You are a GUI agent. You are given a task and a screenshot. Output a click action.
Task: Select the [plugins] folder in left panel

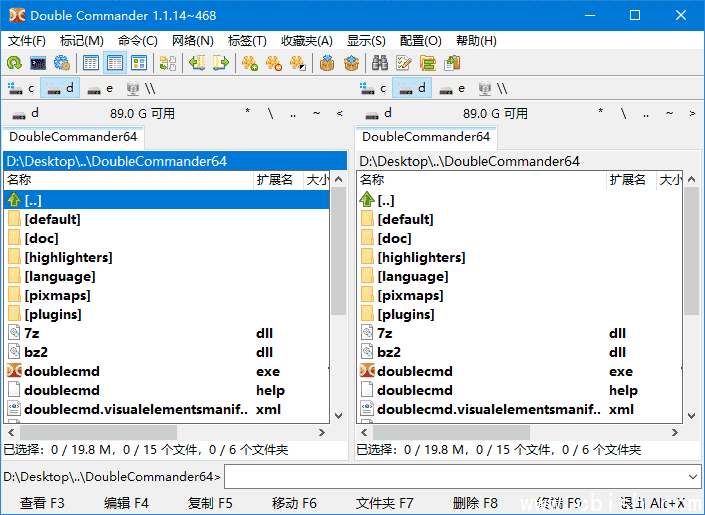click(x=53, y=314)
